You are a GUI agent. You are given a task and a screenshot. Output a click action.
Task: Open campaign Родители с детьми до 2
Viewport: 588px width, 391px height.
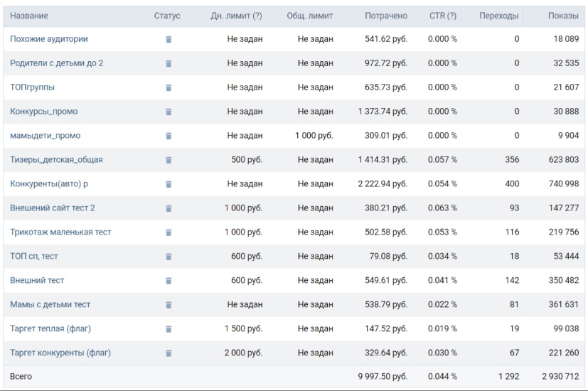pos(57,63)
